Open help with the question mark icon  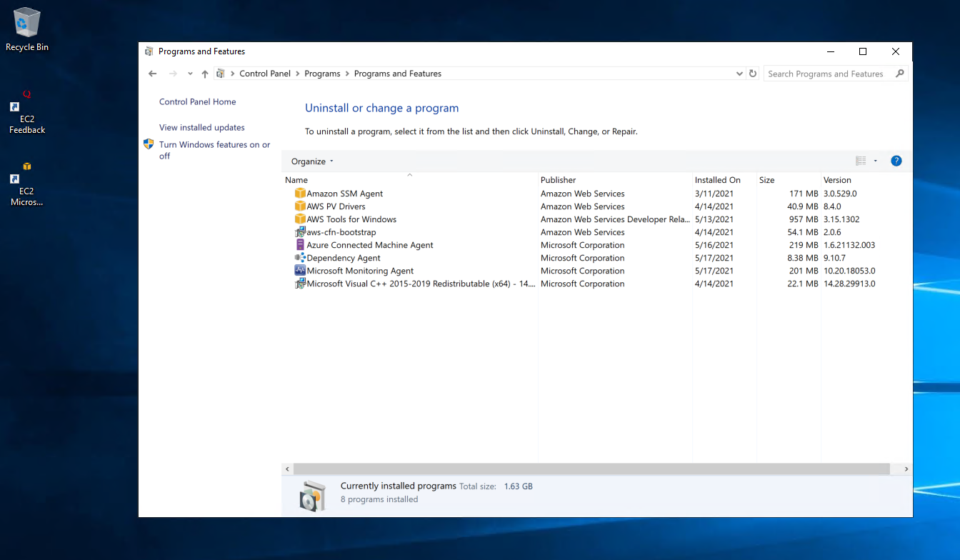click(896, 161)
